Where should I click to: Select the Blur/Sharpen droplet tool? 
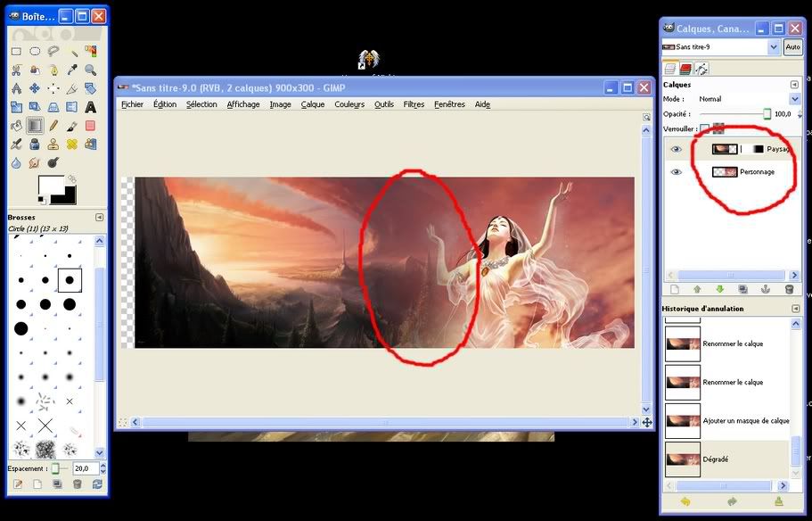[x=16, y=163]
